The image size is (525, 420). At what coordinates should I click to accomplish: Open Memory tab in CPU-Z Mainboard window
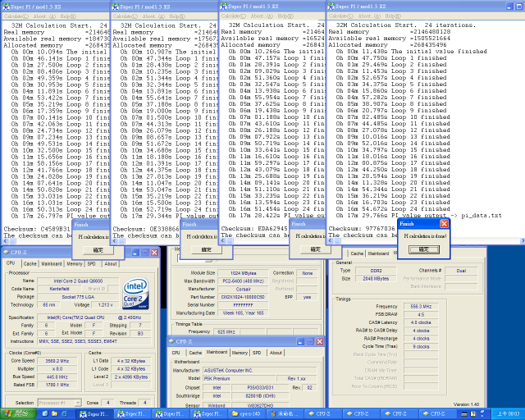coord(240,353)
